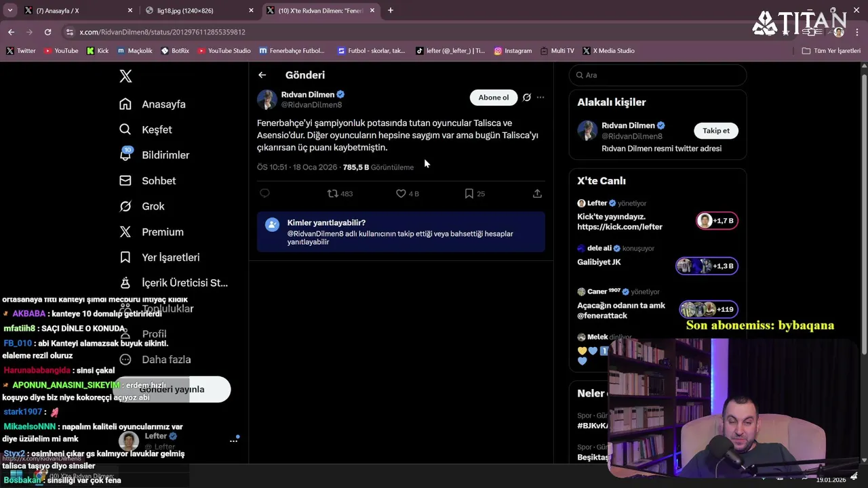868x488 pixels.
Task: Click the browser forward button
Action: 29,32
